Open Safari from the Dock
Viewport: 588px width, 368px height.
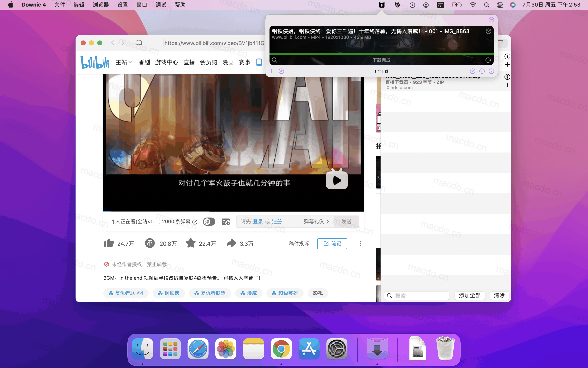[198, 349]
